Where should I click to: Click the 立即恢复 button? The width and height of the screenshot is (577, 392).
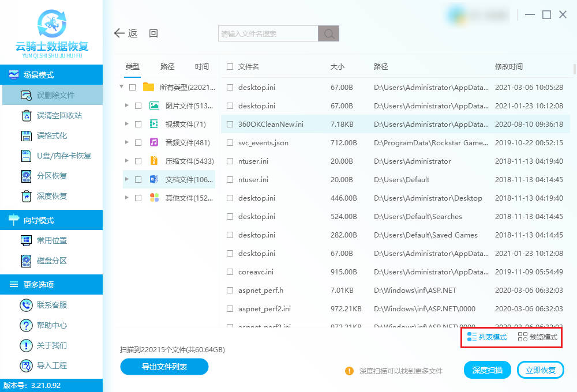[541, 370]
